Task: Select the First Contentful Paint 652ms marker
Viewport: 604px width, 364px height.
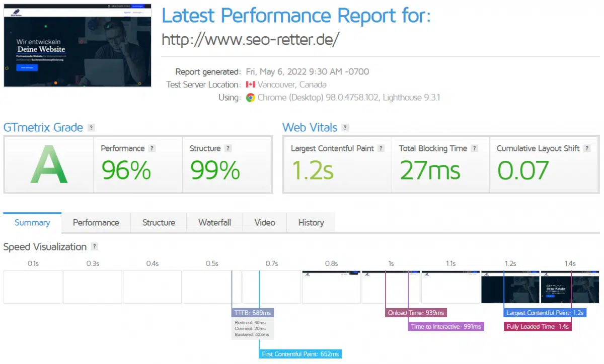Action: 300,354
